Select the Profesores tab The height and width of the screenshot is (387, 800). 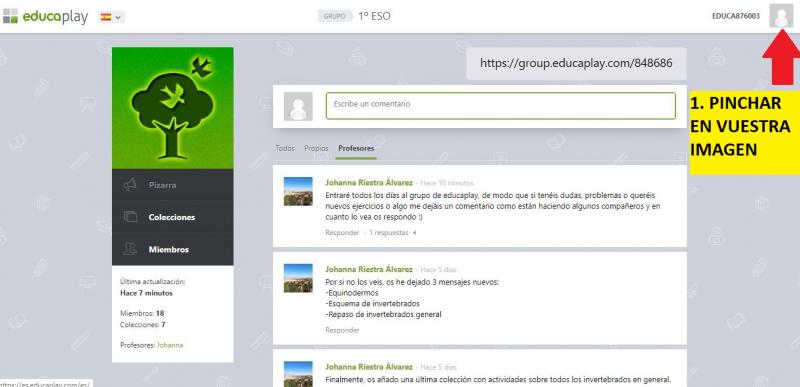click(356, 148)
